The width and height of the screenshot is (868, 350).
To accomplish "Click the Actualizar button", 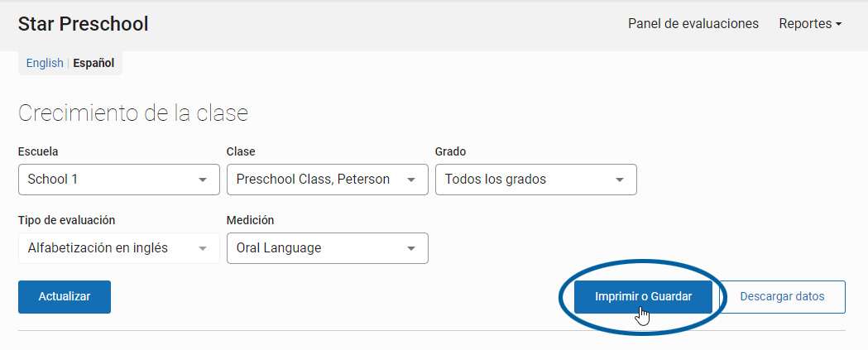I will pyautogui.click(x=65, y=297).
